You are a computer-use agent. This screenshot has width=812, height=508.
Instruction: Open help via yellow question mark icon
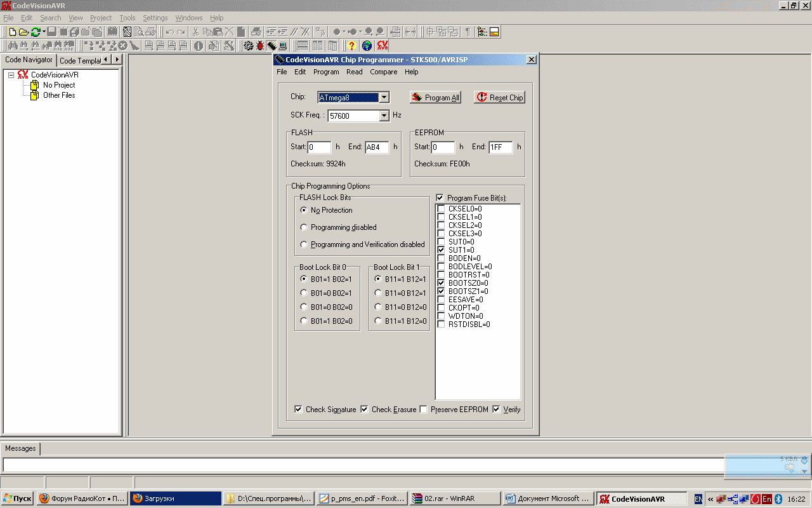coord(351,46)
